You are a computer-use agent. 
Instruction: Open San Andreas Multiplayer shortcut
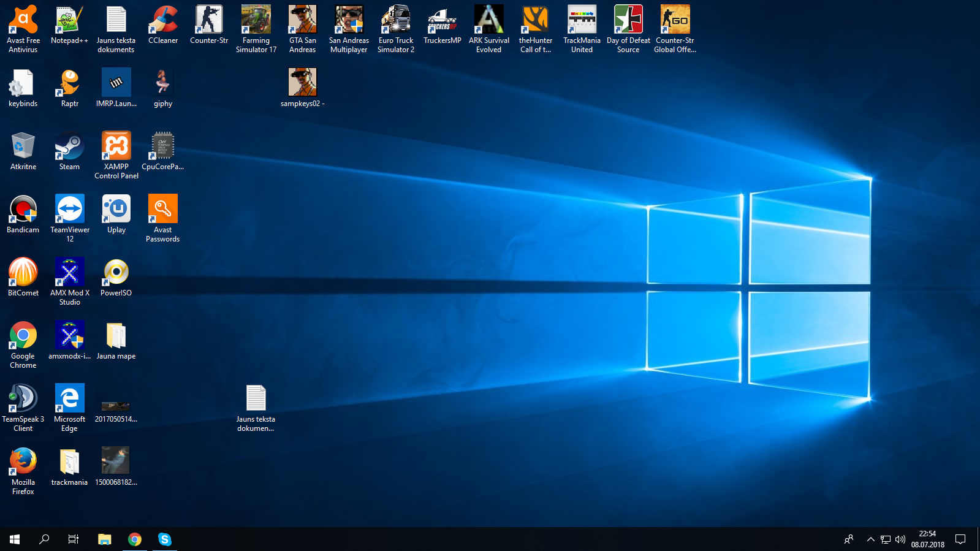[x=349, y=29]
